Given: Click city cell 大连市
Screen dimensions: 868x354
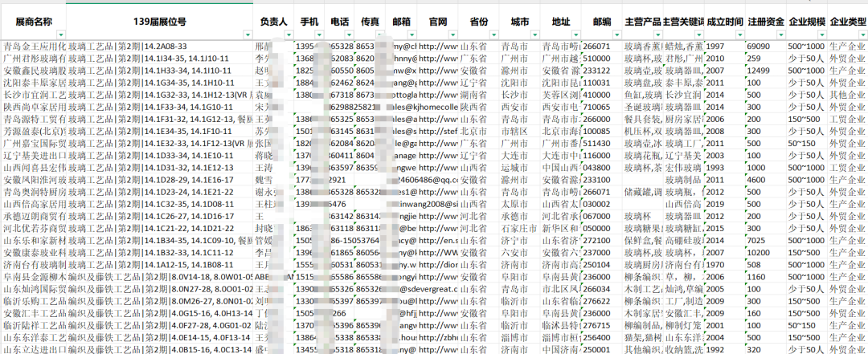Looking at the screenshot, I should tap(520, 156).
